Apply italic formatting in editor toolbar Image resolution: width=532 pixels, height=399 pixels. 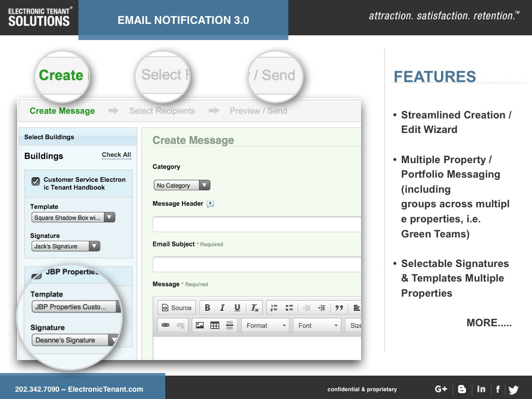(222, 308)
